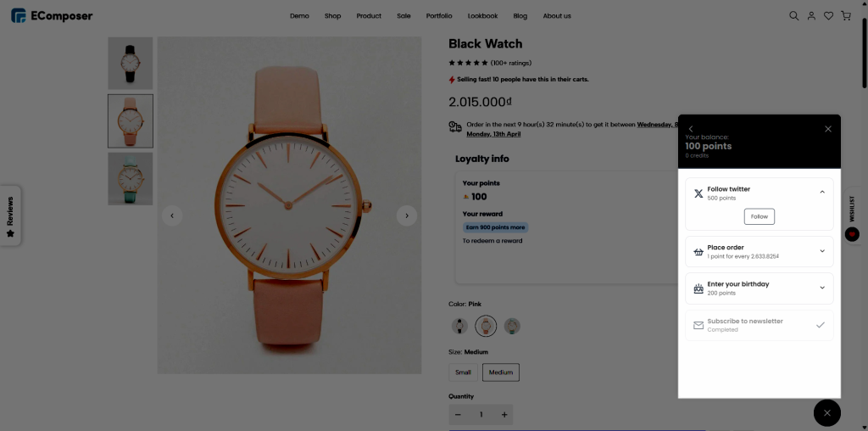Select the Medium size option
This screenshot has height=431, width=868.
[x=501, y=372]
